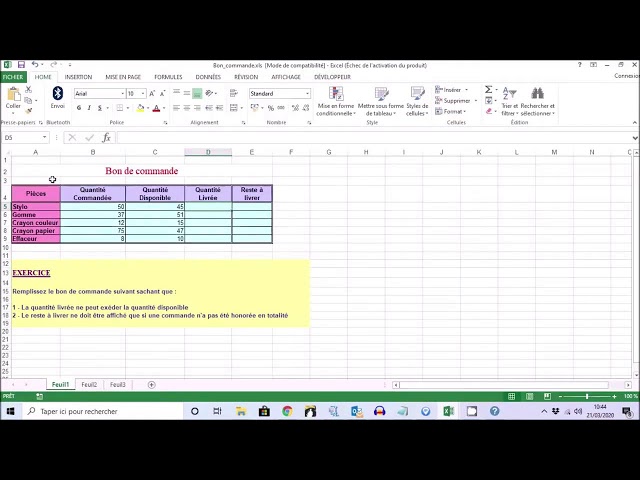
Task: Switch to the FORMULES tab
Action: pyautogui.click(x=168, y=77)
